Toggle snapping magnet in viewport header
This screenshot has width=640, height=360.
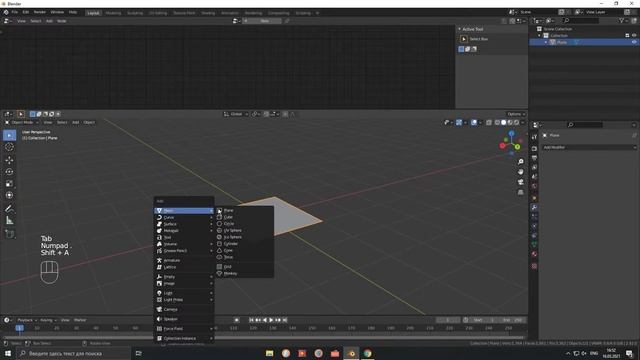click(x=266, y=114)
